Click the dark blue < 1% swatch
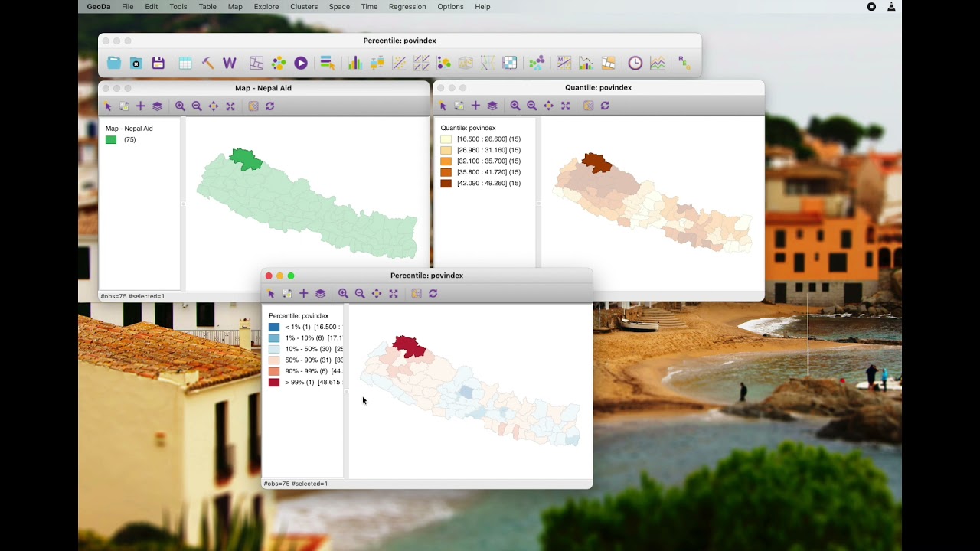980x551 pixels. coord(274,328)
